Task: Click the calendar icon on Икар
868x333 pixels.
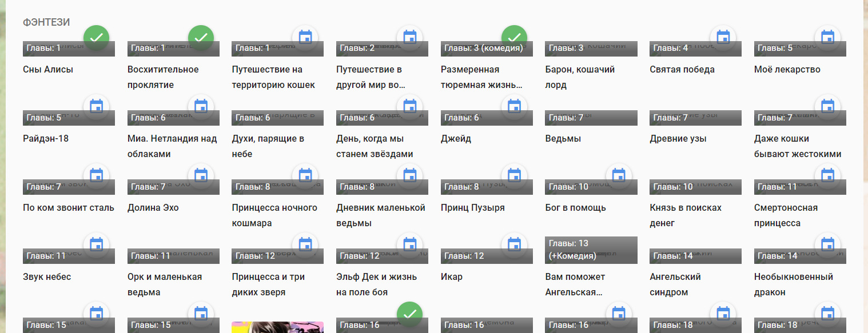Action: pos(514,245)
